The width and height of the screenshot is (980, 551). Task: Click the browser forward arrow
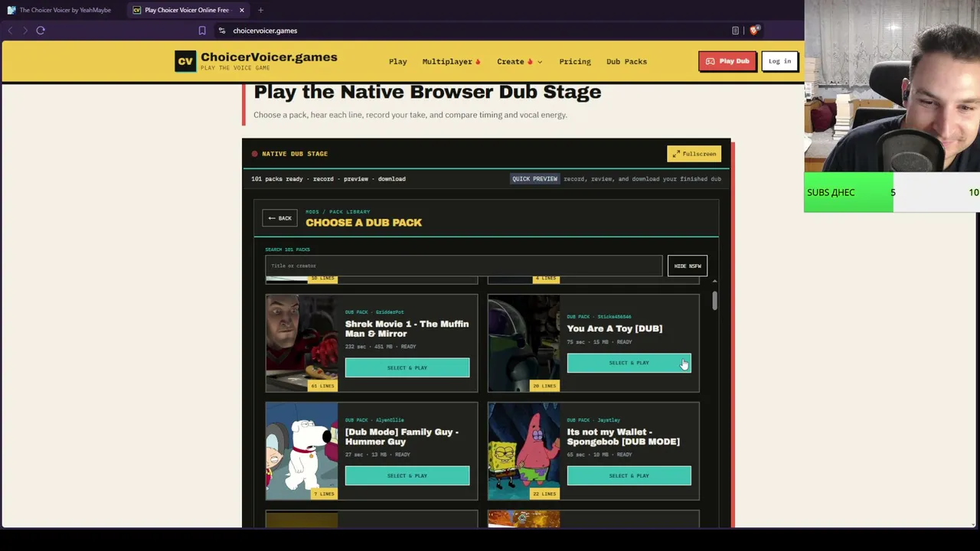(x=24, y=31)
